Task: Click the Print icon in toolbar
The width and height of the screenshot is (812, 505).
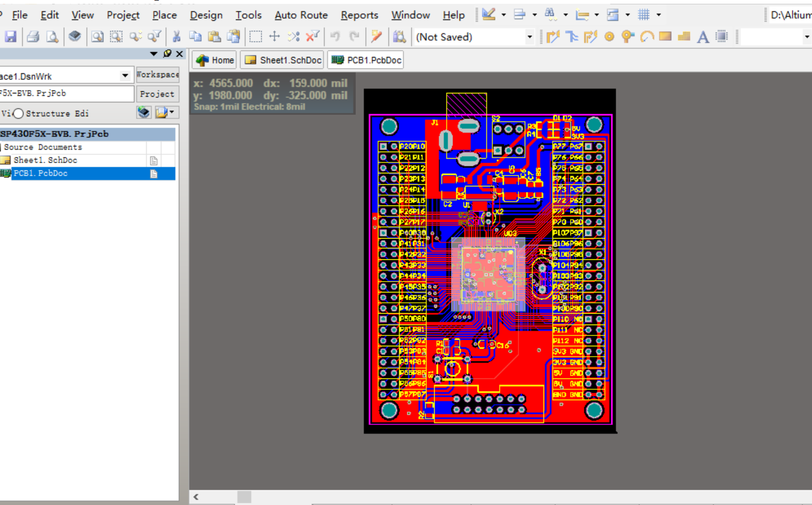Action: click(33, 37)
